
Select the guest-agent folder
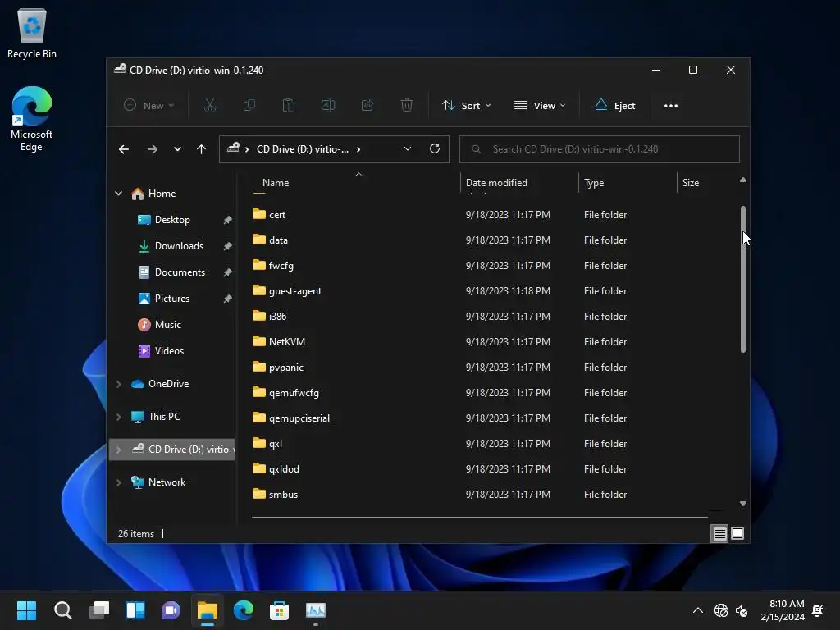click(x=294, y=291)
